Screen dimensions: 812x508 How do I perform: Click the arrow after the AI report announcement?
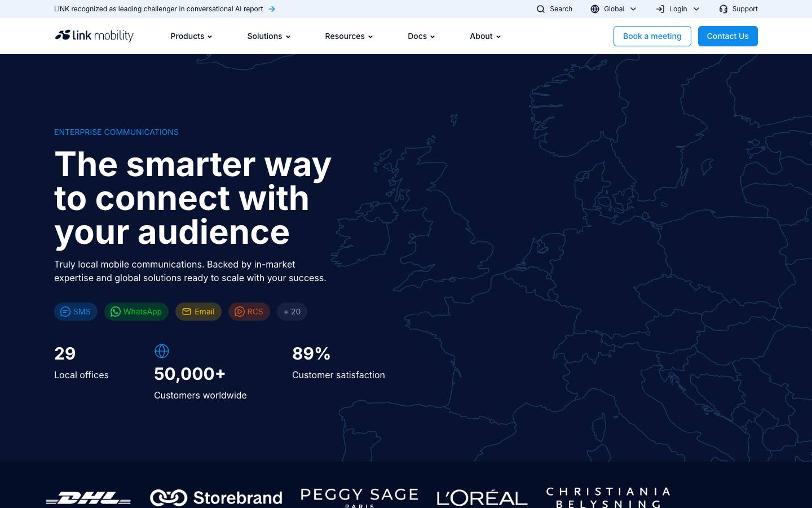tap(272, 9)
